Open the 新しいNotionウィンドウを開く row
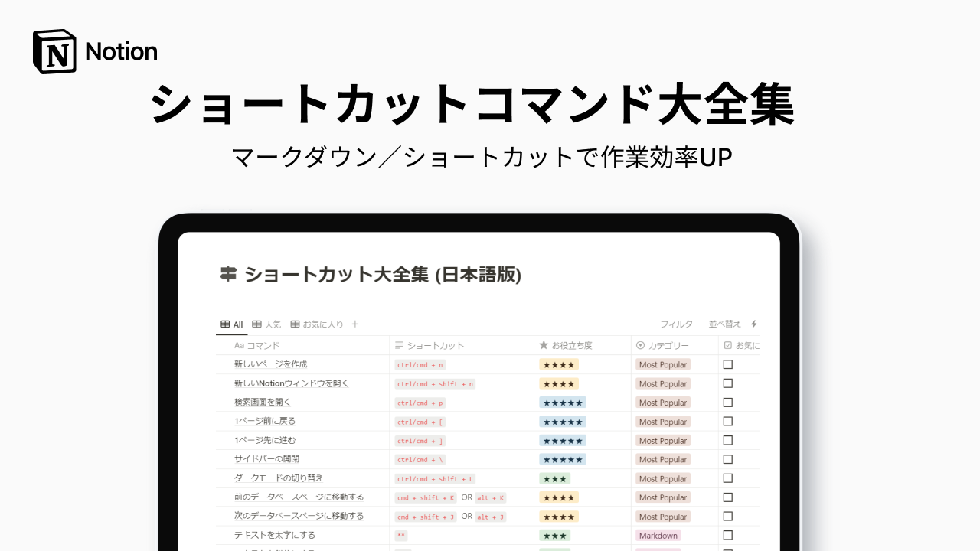980x551 pixels. click(x=292, y=383)
